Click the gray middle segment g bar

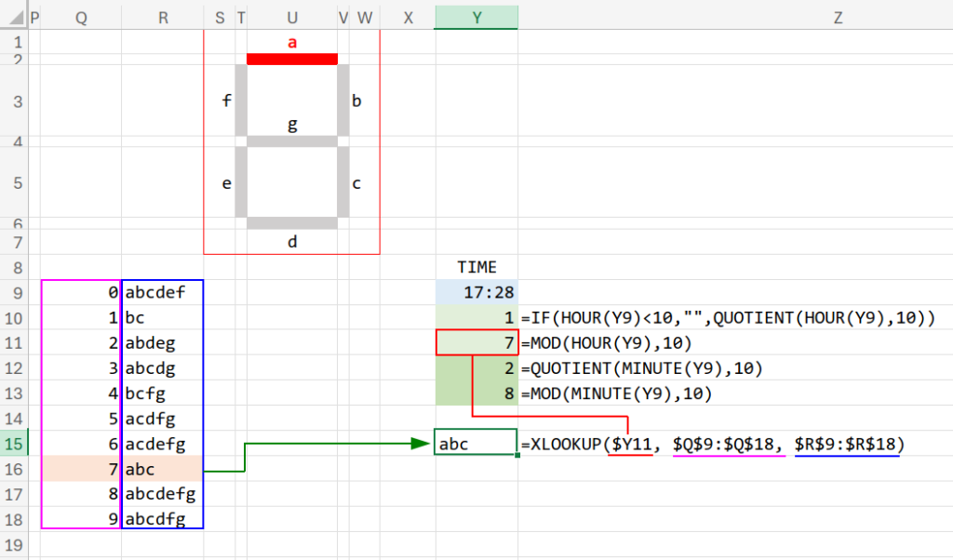(292, 141)
